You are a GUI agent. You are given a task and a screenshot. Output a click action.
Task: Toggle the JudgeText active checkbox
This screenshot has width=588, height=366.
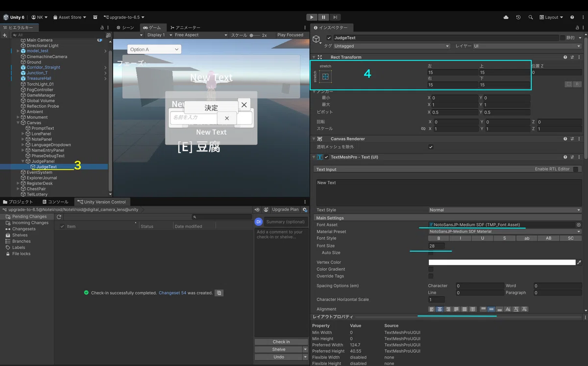coord(329,38)
